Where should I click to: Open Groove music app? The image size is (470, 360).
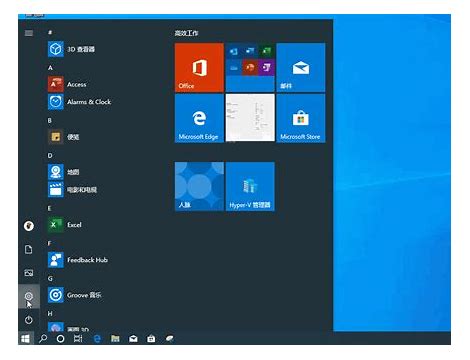tap(56, 295)
